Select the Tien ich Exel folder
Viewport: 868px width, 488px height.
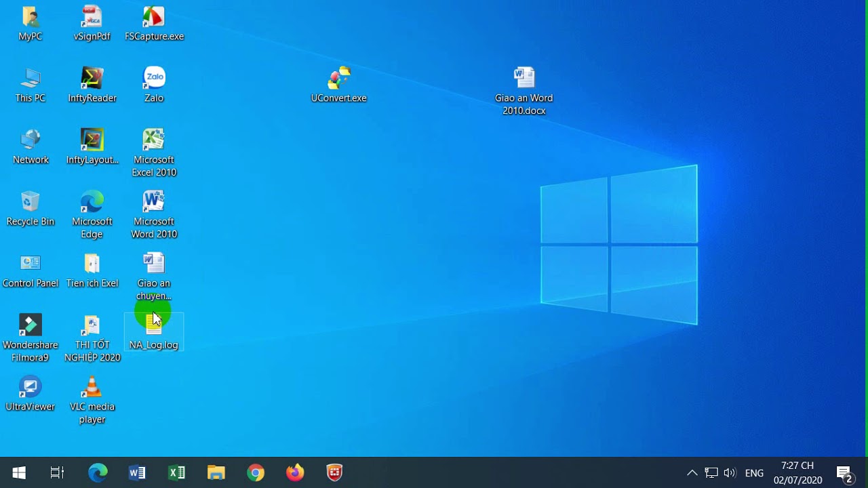click(92, 270)
